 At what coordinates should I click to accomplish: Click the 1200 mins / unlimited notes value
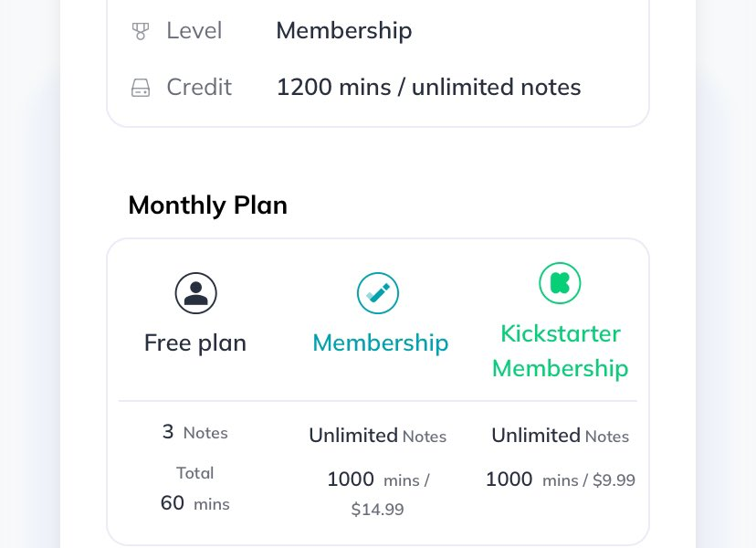point(428,88)
